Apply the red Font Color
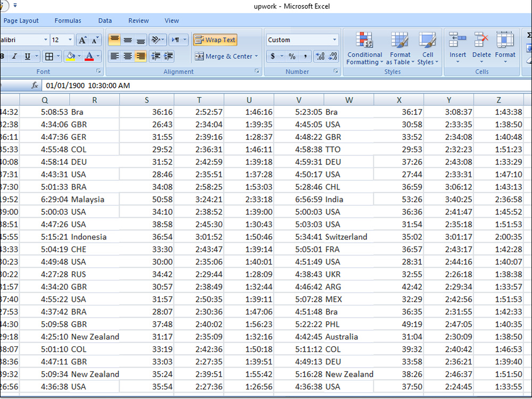This screenshot has width=532, height=399. tap(89, 56)
